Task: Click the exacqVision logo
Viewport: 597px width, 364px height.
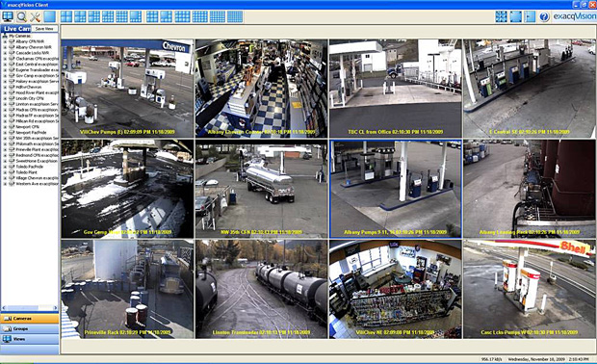Action: click(x=574, y=16)
